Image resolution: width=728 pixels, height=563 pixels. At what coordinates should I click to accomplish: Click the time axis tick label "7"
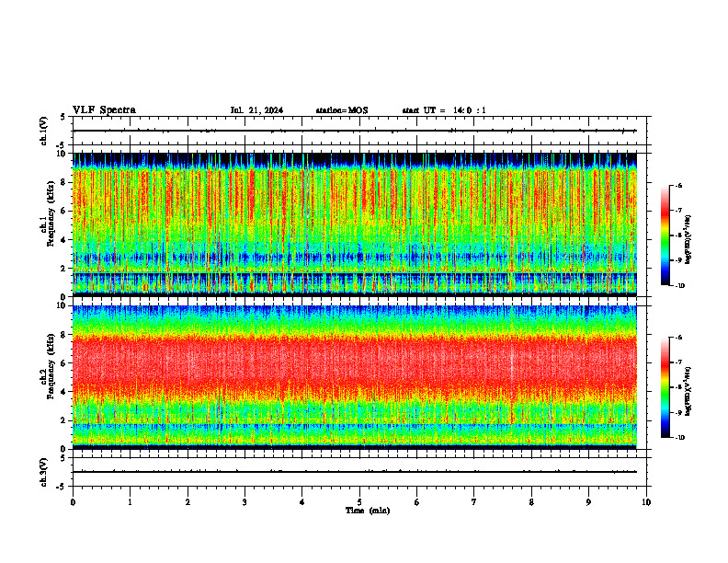[474, 502]
